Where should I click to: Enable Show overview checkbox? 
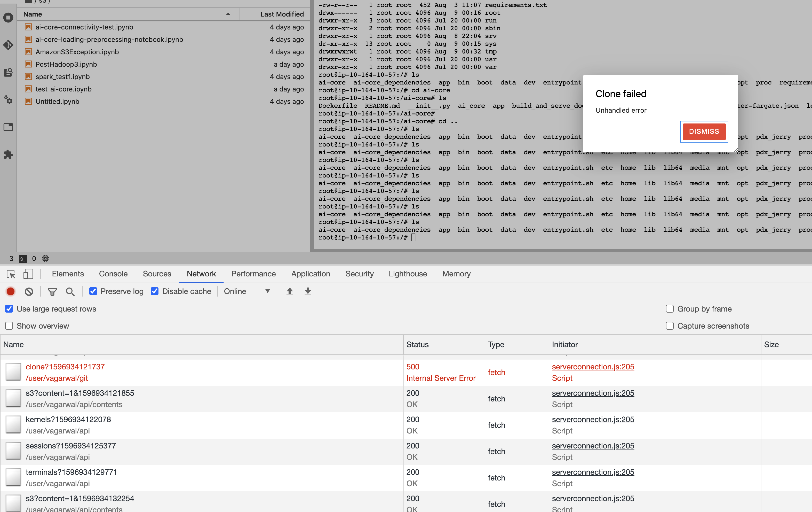coord(9,326)
